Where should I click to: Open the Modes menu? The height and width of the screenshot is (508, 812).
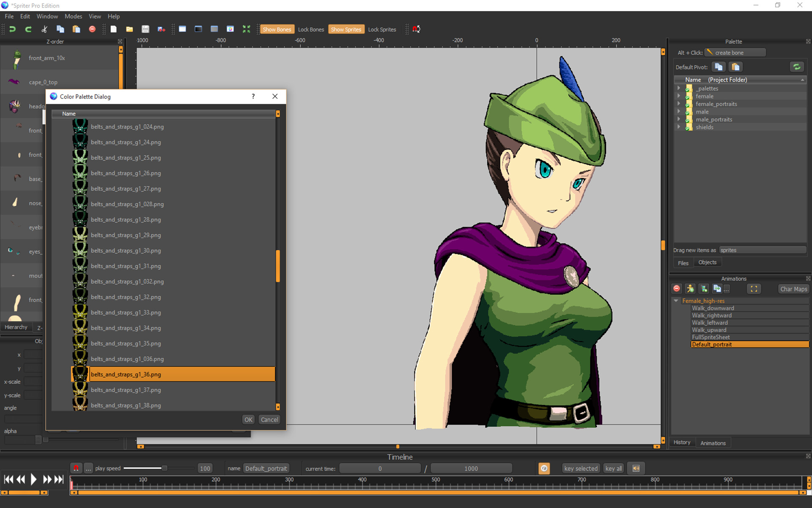[73, 16]
